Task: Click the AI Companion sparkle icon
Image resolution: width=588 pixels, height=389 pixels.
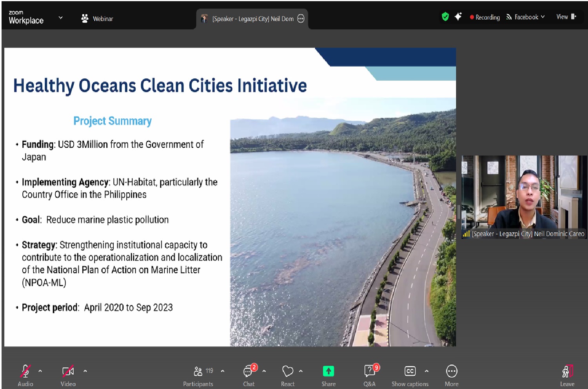Action: 458,16
